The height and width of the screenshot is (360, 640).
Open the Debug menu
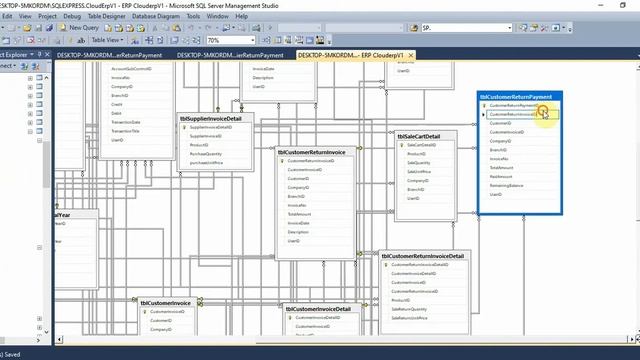tap(72, 16)
